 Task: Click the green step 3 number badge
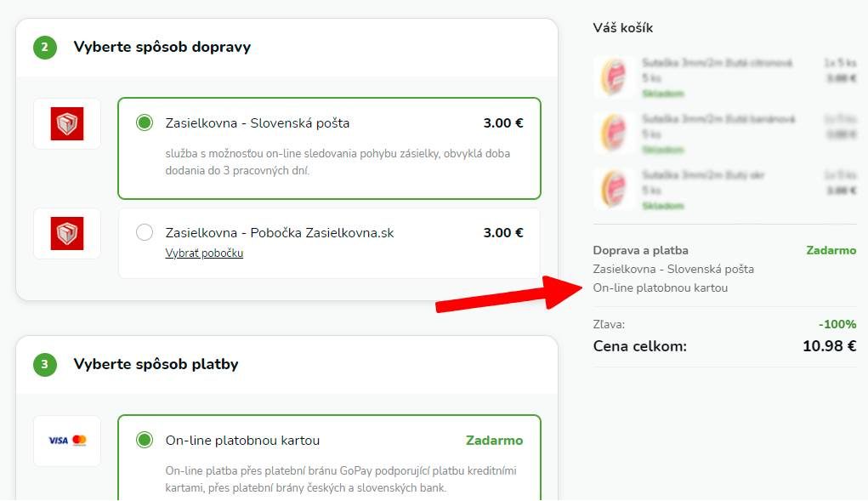(45, 364)
